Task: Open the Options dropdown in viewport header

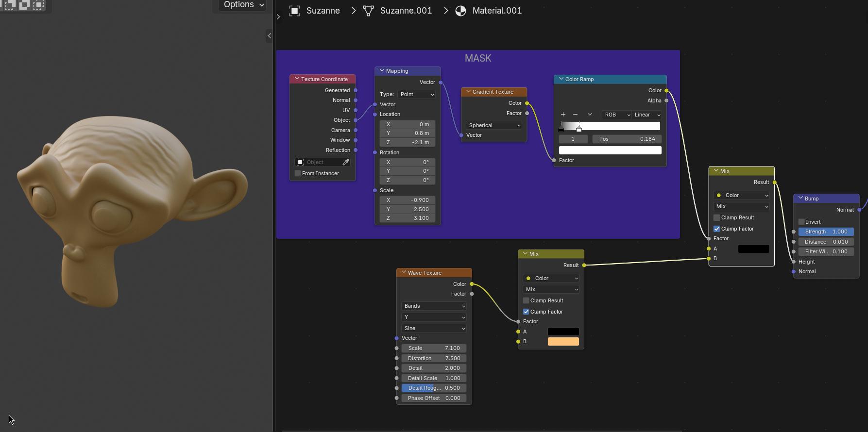Action: point(242,5)
